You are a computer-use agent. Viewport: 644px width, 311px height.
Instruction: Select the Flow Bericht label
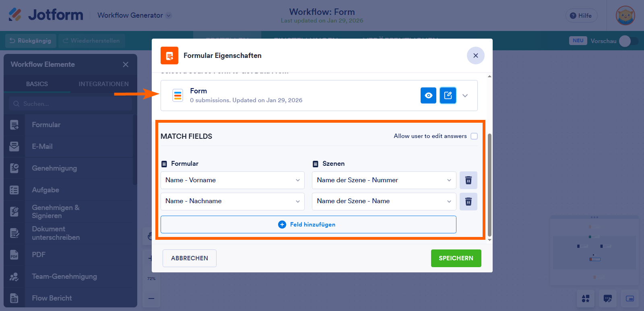point(52,298)
